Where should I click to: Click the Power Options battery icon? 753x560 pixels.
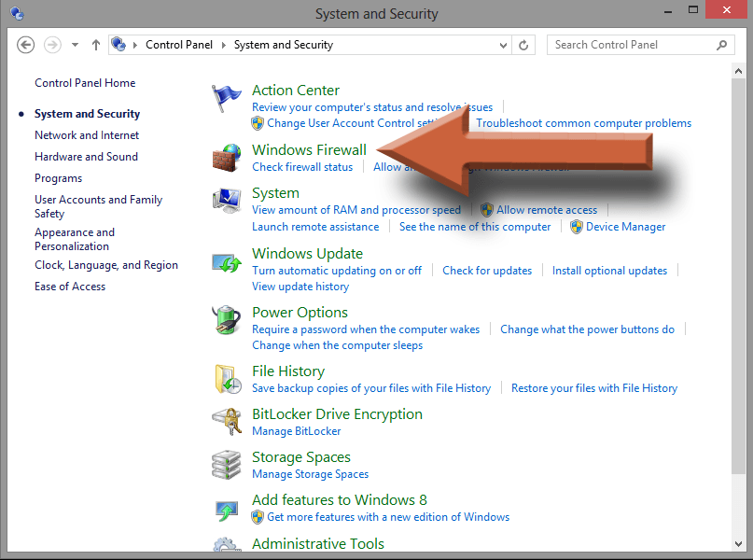226,320
